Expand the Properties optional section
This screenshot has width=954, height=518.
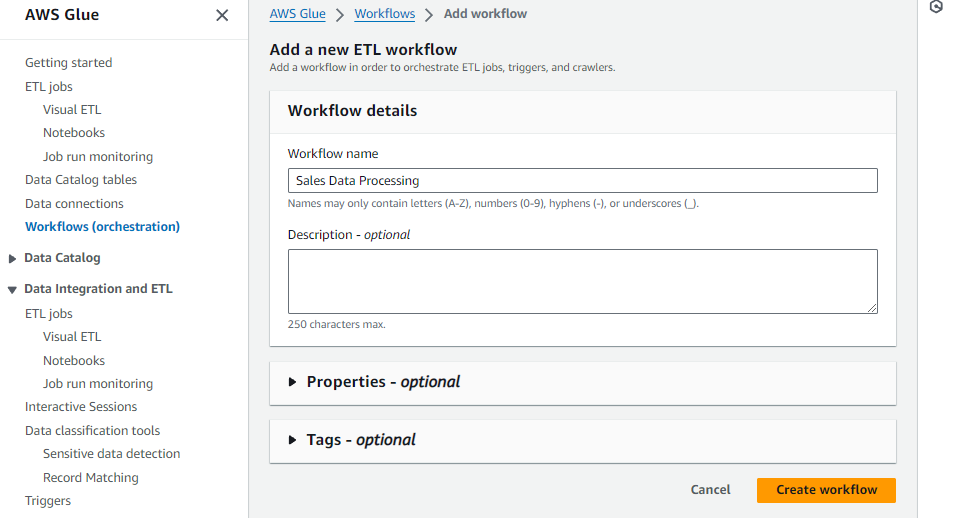(292, 382)
